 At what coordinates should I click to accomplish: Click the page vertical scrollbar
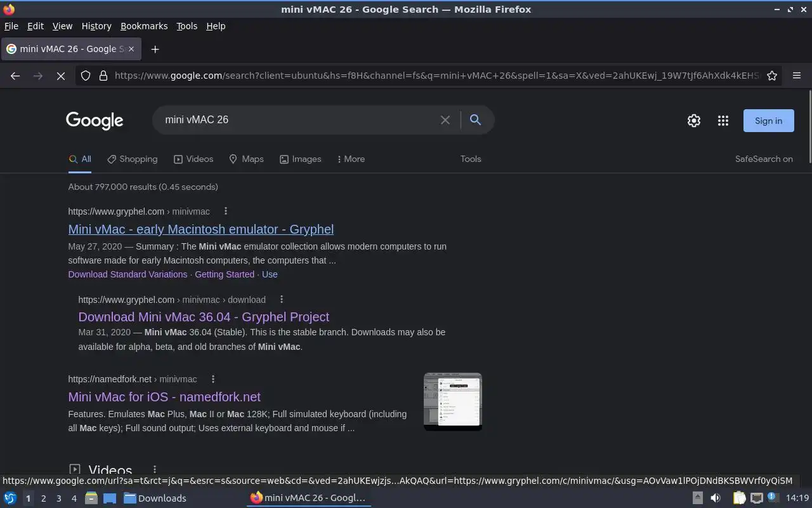click(809, 127)
